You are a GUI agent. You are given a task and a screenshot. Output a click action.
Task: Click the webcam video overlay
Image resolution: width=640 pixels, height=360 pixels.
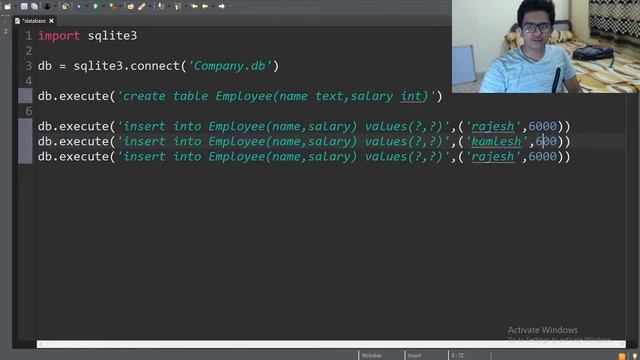tap(546, 46)
